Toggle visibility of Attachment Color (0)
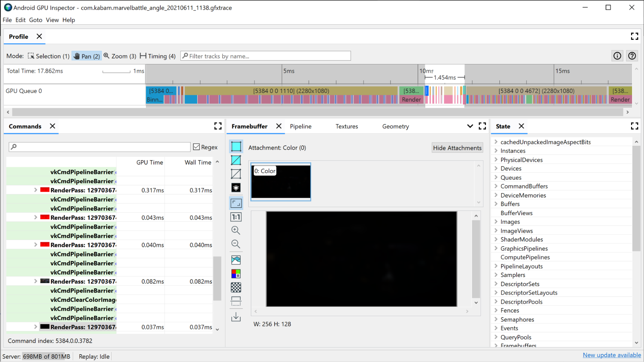This screenshot has width=644, height=362. 281,181
